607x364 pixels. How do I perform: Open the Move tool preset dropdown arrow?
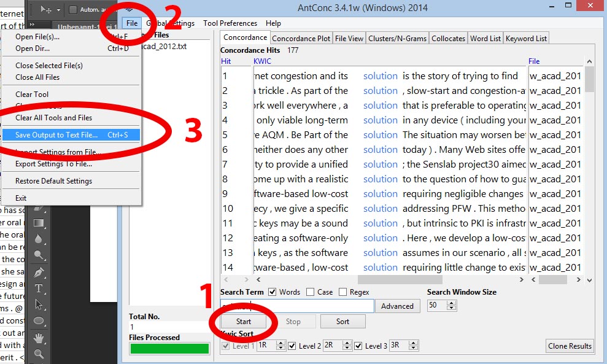pos(58,10)
